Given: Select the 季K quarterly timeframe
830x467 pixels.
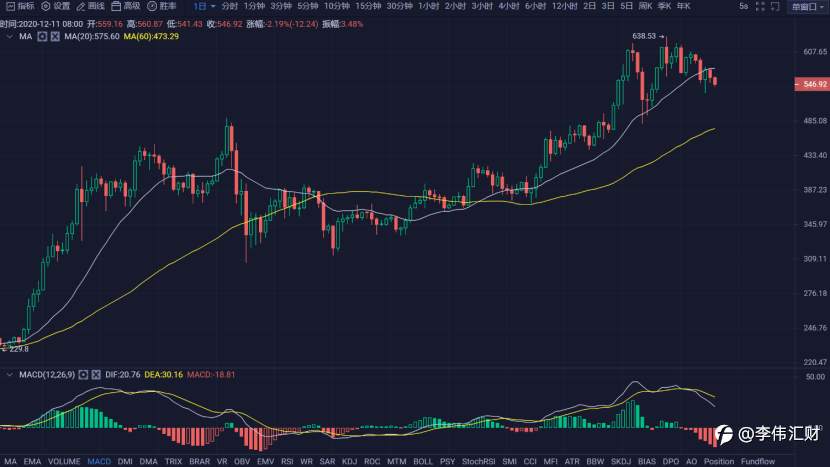Looking at the screenshot, I should tap(664, 6).
